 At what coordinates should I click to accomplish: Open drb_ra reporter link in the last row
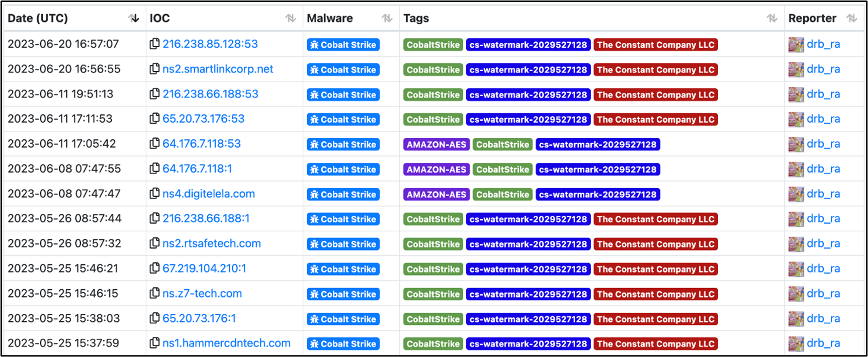(823, 343)
